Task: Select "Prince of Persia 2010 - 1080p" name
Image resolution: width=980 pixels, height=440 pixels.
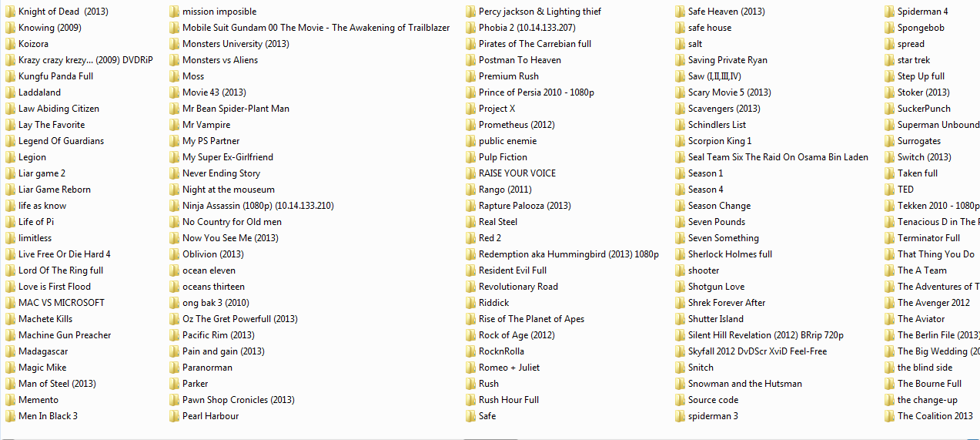Action: 537,92
